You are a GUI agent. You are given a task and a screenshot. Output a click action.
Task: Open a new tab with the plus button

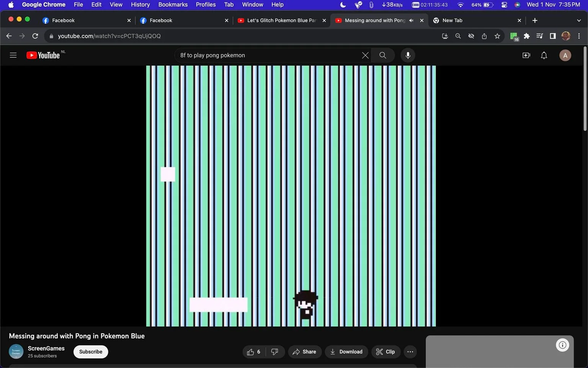point(535,20)
